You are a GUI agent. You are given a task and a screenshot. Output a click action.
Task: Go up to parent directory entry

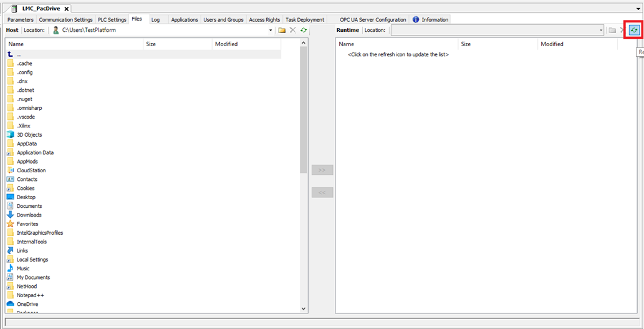click(19, 55)
